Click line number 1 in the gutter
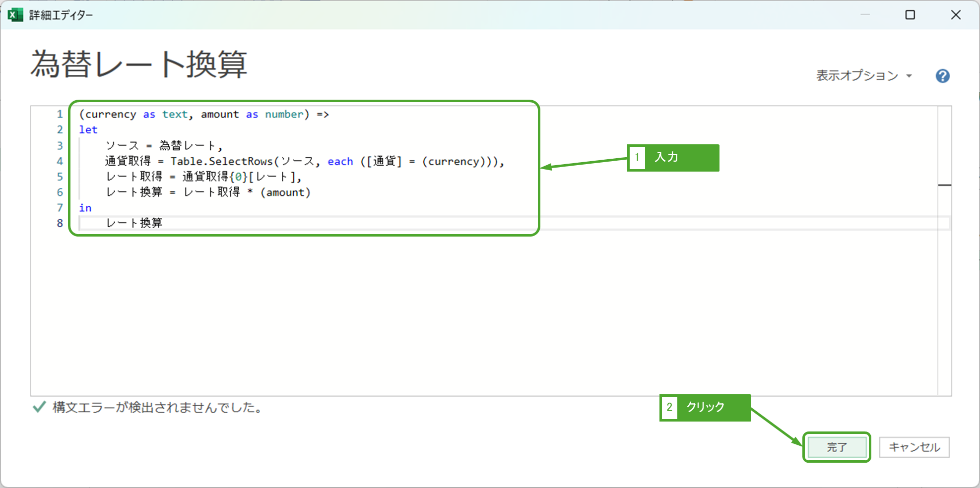This screenshot has height=488, width=980. click(60, 115)
